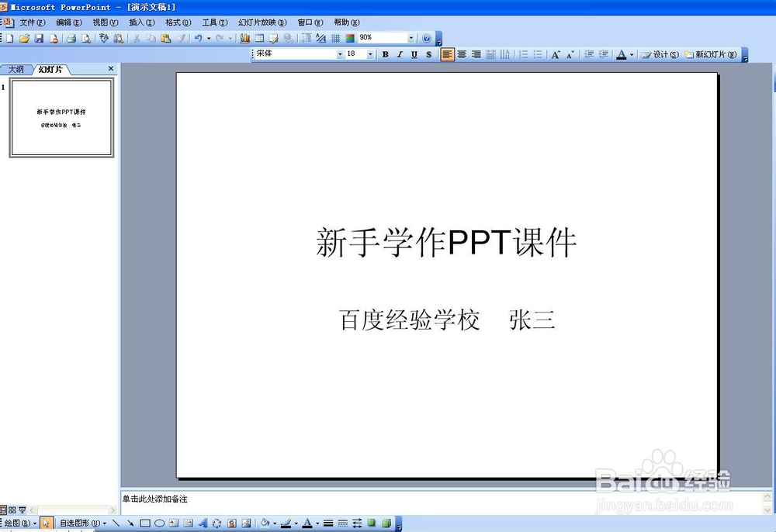Click the 新幻灯片 New Slide button
This screenshot has height=532, width=776.
click(711, 54)
